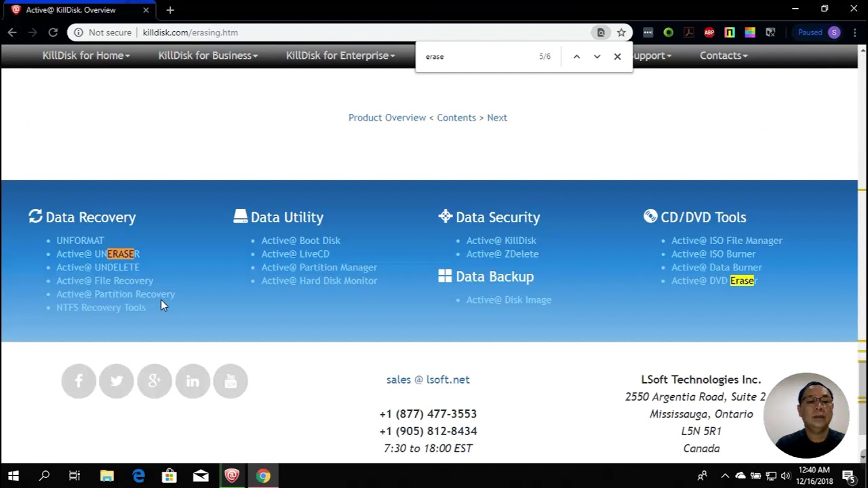Open Active@ UNERASER link
The width and height of the screenshot is (868, 488).
click(98, 254)
